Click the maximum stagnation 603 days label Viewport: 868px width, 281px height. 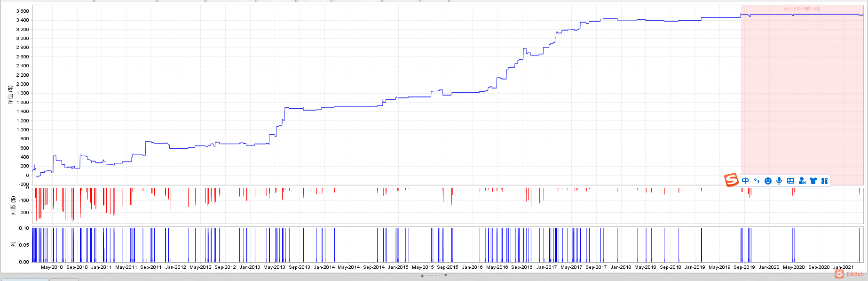click(x=802, y=9)
